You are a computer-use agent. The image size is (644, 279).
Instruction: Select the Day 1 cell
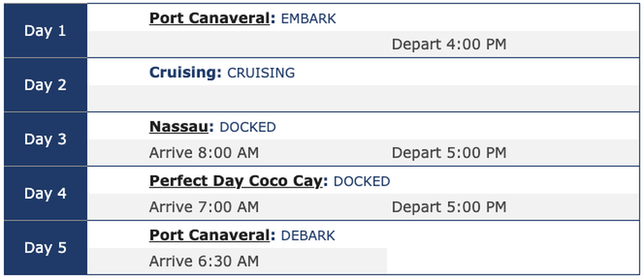click(45, 31)
